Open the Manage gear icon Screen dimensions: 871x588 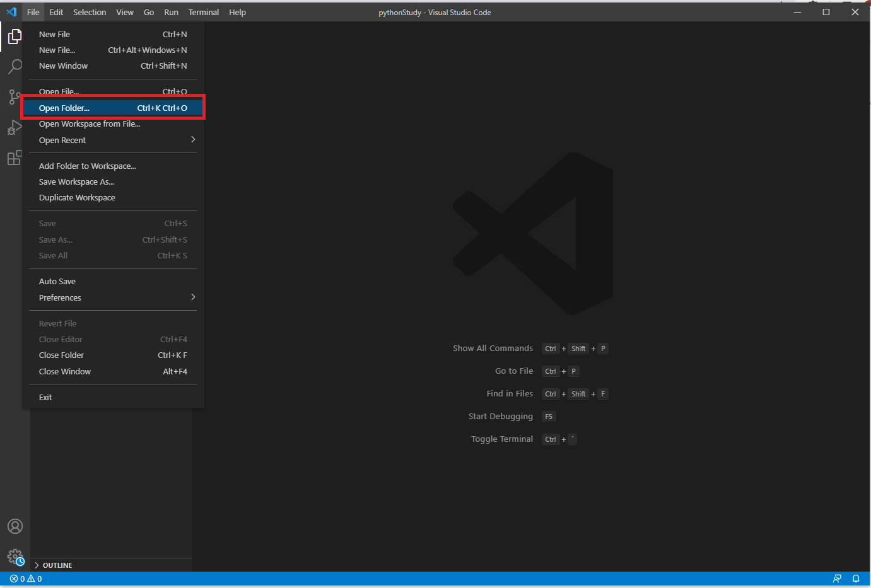tap(15, 556)
